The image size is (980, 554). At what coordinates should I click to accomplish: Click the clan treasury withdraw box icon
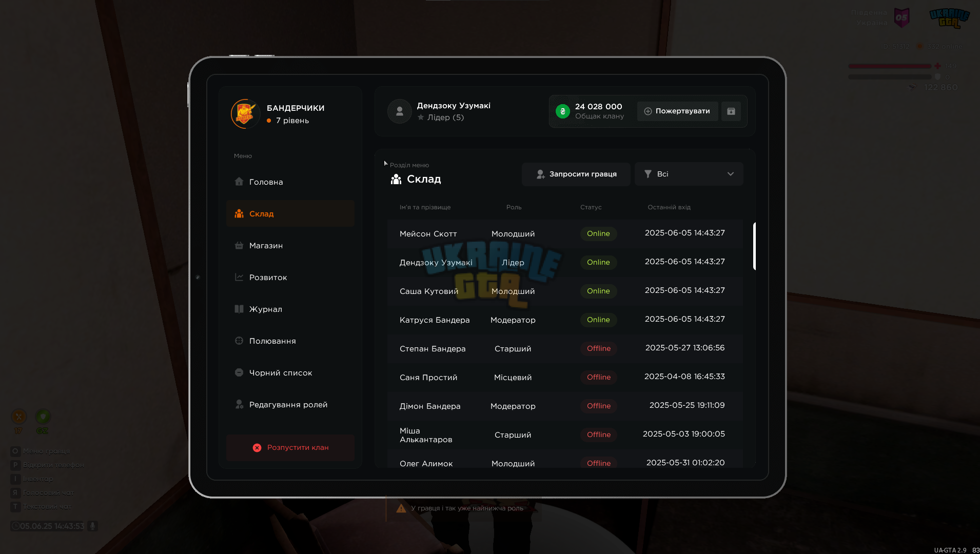[x=731, y=111]
